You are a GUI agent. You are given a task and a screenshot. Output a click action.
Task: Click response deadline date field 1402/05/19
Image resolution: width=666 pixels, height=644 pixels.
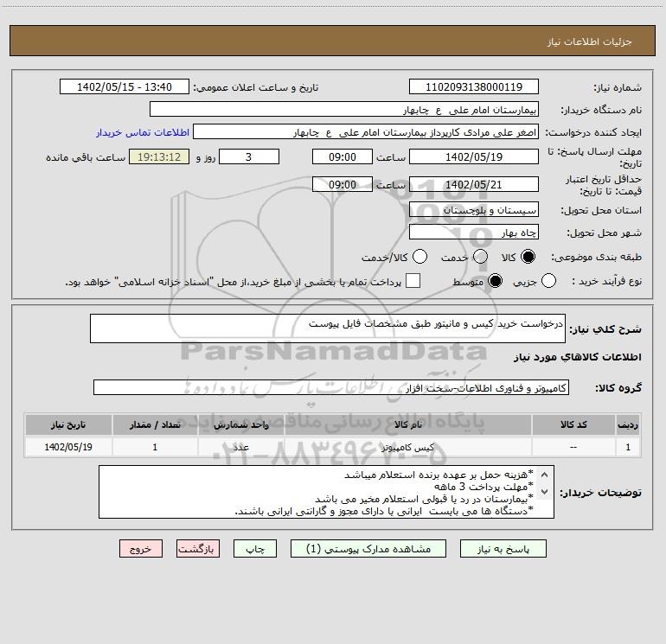click(x=474, y=156)
